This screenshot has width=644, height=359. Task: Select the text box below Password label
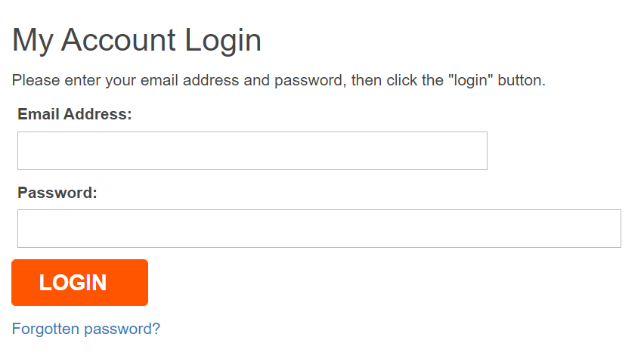(319, 229)
